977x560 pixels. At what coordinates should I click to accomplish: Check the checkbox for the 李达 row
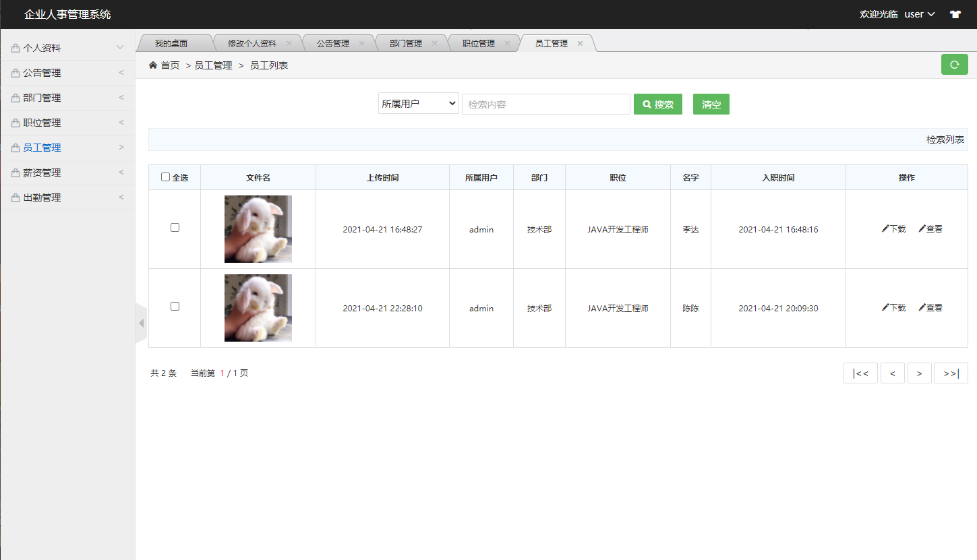175,228
